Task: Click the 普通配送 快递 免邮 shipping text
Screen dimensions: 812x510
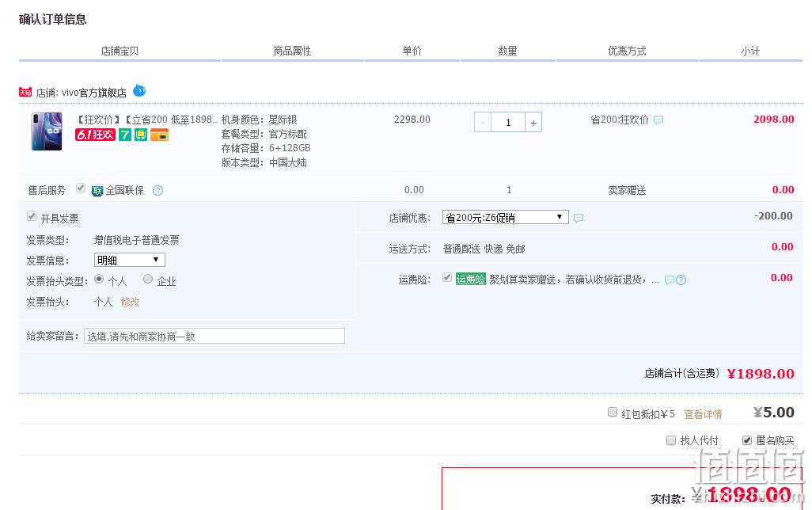Action: tap(484, 249)
